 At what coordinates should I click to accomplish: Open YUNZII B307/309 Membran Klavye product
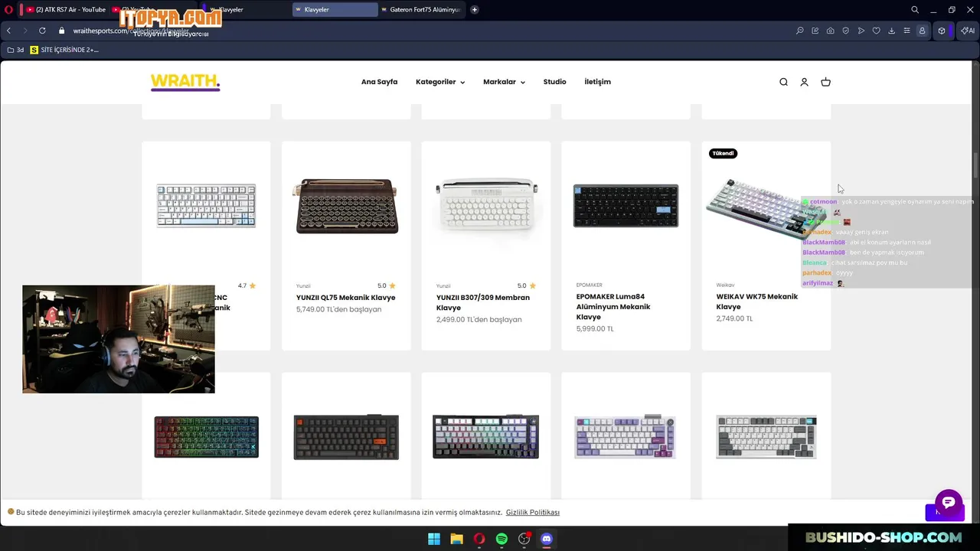483,302
